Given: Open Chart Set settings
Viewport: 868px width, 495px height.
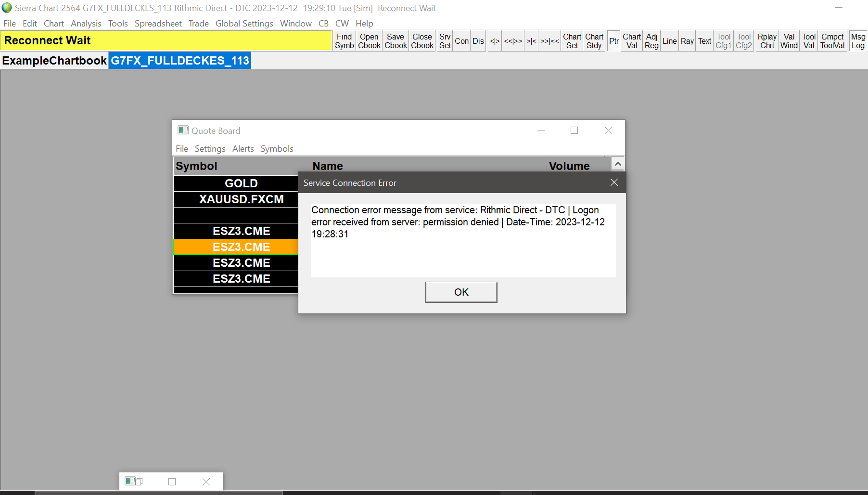Looking at the screenshot, I should coord(572,41).
